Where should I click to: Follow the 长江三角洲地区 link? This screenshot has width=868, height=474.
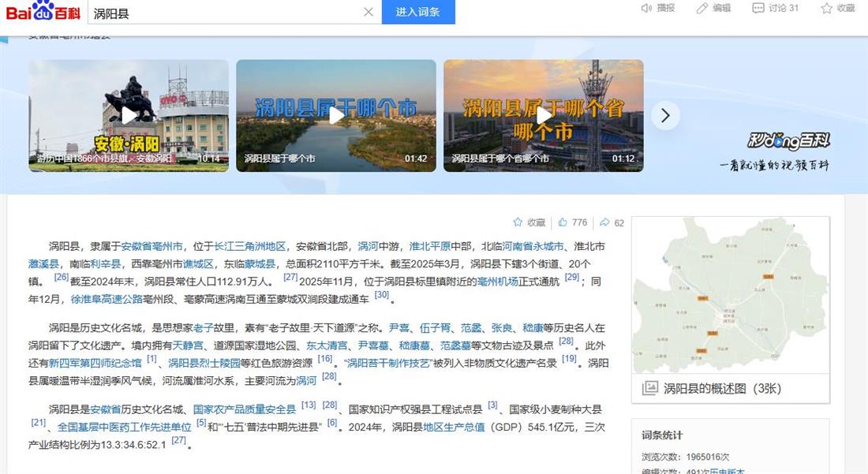tap(250, 246)
